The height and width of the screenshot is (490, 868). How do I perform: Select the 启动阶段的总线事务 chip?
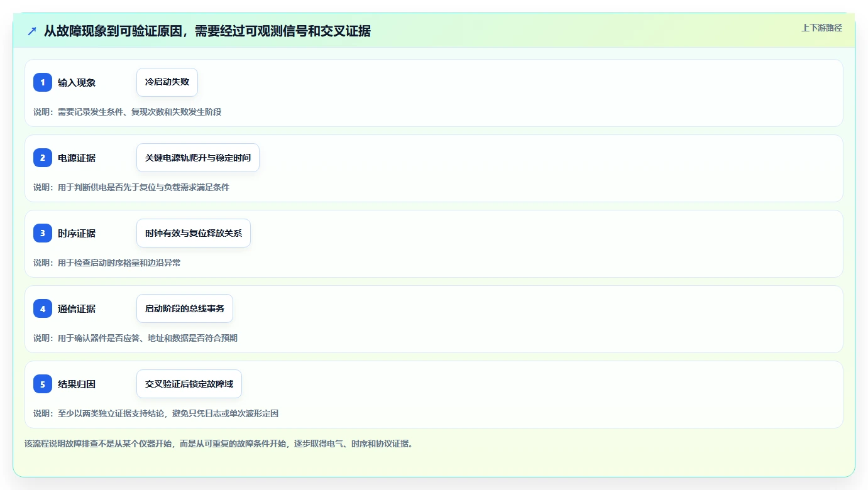(185, 308)
